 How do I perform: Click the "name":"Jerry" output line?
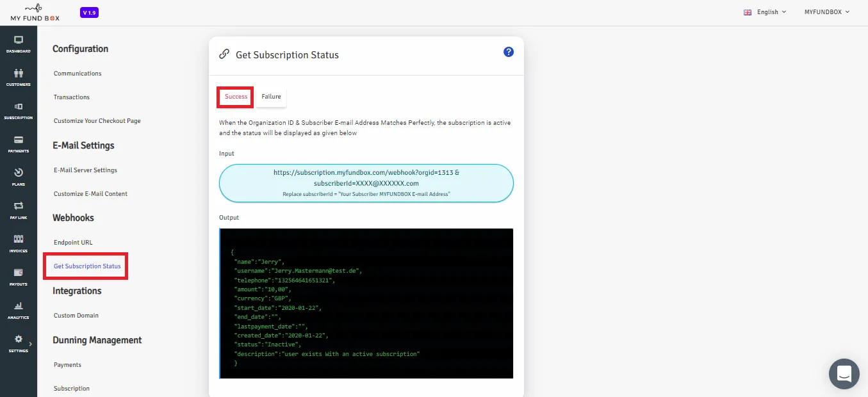click(259, 261)
